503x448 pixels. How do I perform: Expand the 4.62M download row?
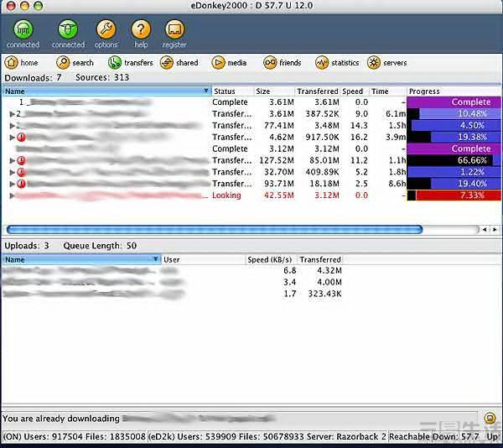(x=12, y=137)
